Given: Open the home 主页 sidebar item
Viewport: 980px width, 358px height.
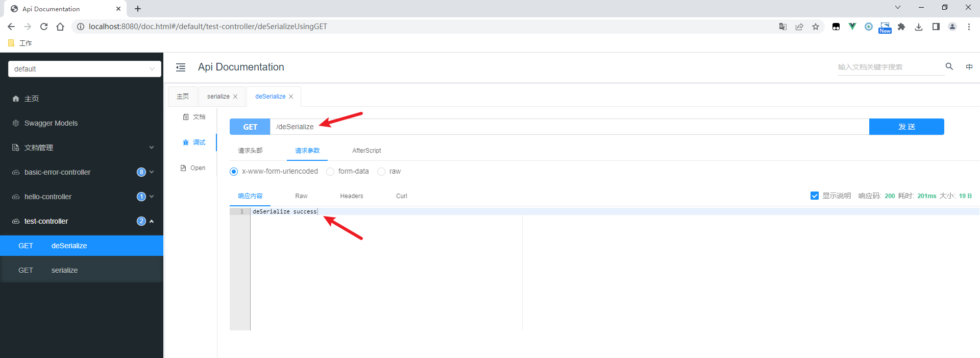Looking at the screenshot, I should [x=82, y=99].
